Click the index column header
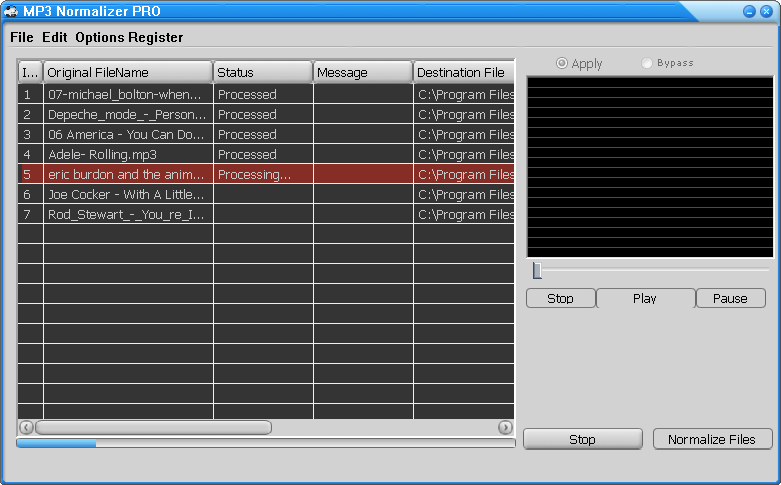 [x=30, y=73]
